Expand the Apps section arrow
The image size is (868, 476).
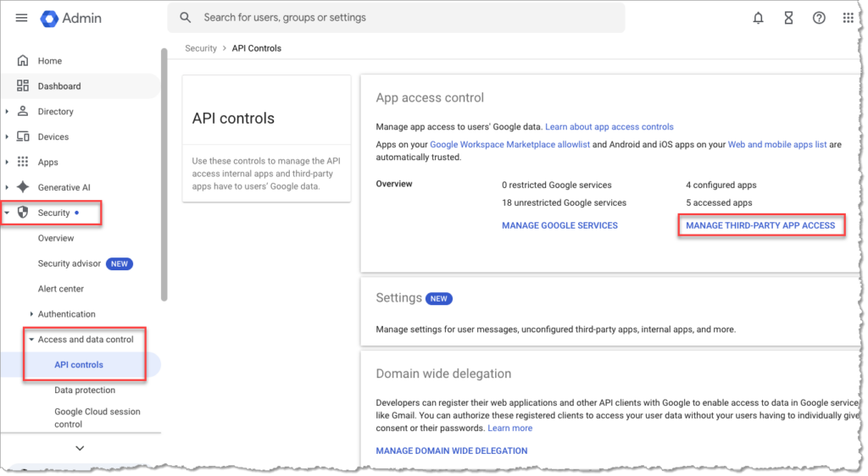7,162
